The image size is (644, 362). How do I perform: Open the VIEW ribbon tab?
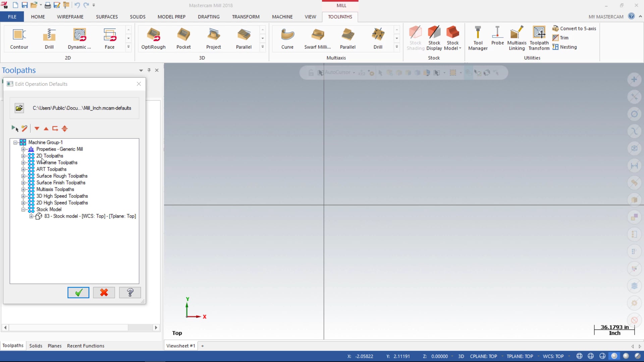click(310, 16)
